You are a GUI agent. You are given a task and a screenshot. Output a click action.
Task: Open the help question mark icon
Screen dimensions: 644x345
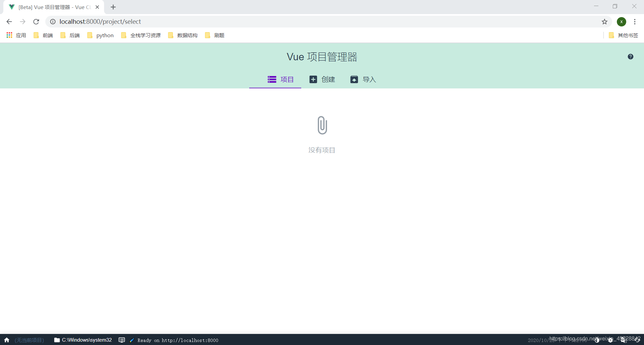(x=631, y=57)
